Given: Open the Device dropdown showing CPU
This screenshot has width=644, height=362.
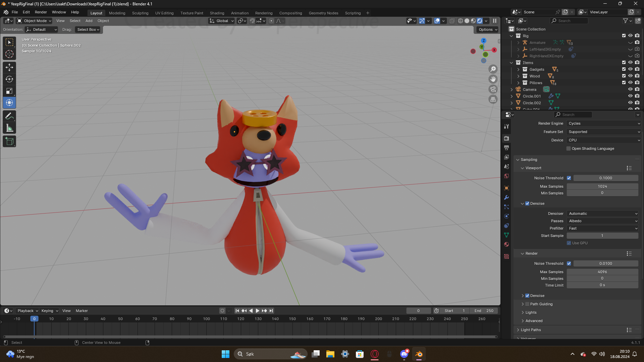Looking at the screenshot, I should [x=604, y=140].
